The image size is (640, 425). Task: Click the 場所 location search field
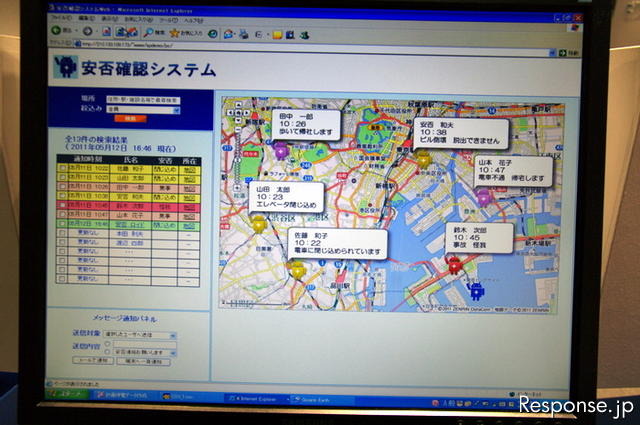tap(143, 100)
